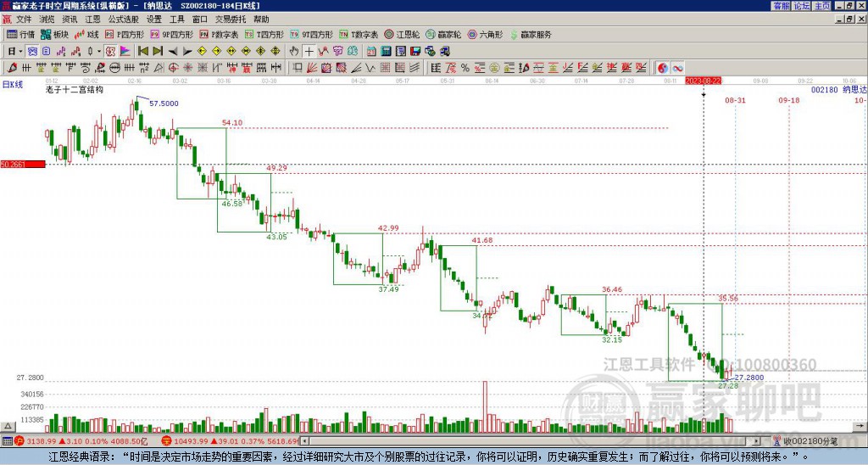Select the triangle ruler drawing tool
This screenshot has width=868, height=465.
[x=159, y=68]
